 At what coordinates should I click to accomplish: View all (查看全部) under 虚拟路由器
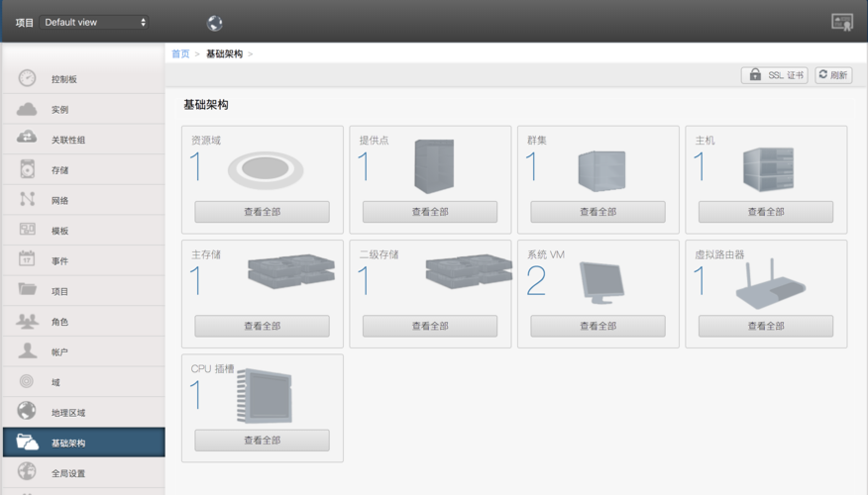click(766, 327)
